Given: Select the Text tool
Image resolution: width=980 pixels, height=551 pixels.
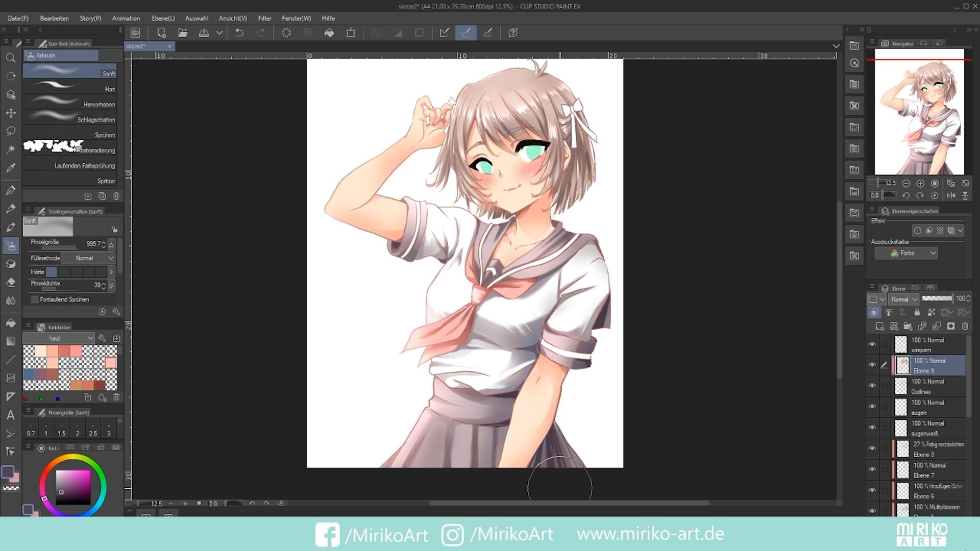Looking at the screenshot, I should click(10, 415).
